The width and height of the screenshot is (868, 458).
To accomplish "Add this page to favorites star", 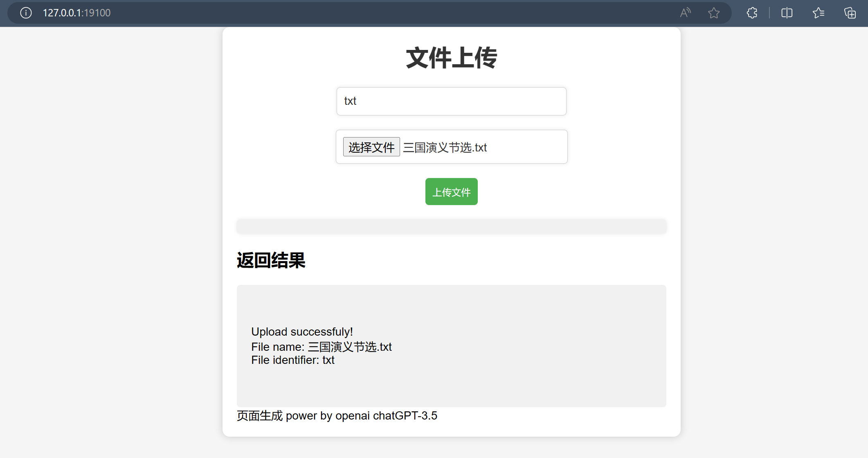I will click(x=714, y=13).
